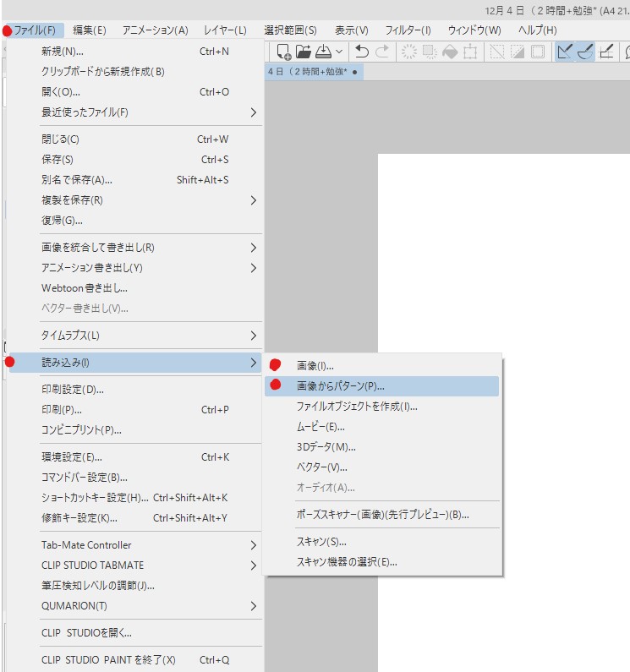The width and height of the screenshot is (630, 672).
Task: Switch to the 4日（2時間+勉強* canvas tab
Action: pos(314,72)
